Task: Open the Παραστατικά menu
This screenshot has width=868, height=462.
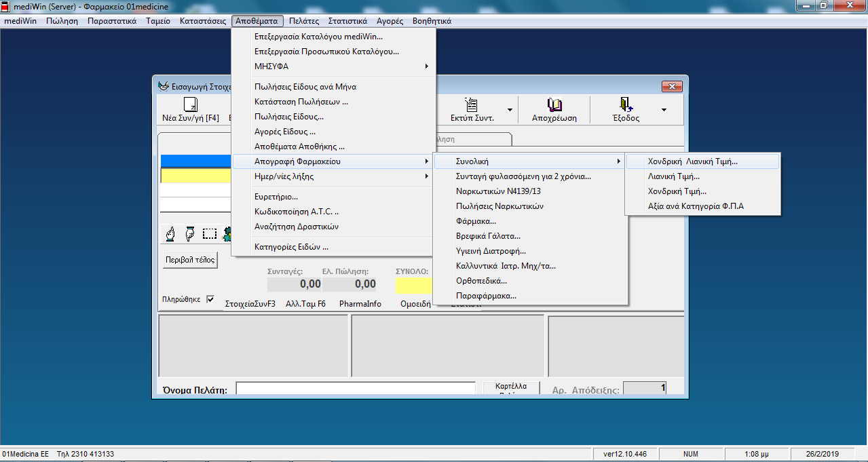Action: (x=112, y=21)
